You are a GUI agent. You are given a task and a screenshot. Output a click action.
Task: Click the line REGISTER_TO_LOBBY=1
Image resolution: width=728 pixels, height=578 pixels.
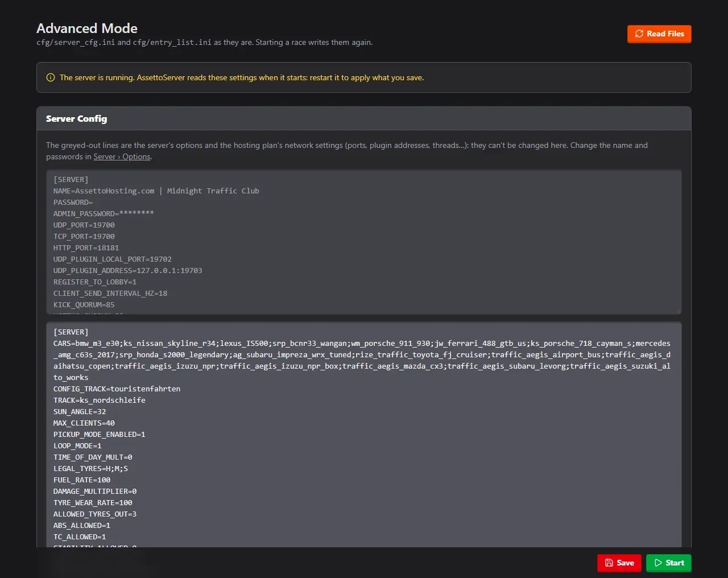pyautogui.click(x=95, y=282)
